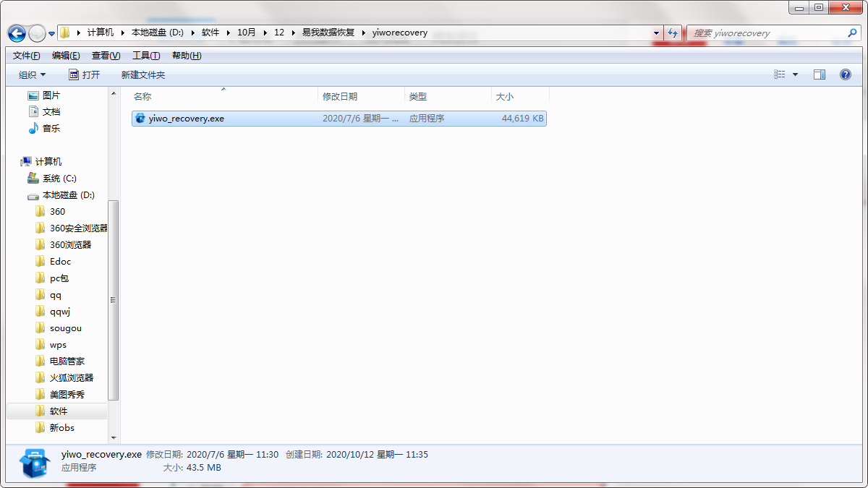868x488 pixels.
Task: Open the 电脑管家 folder
Action: [x=59, y=361]
